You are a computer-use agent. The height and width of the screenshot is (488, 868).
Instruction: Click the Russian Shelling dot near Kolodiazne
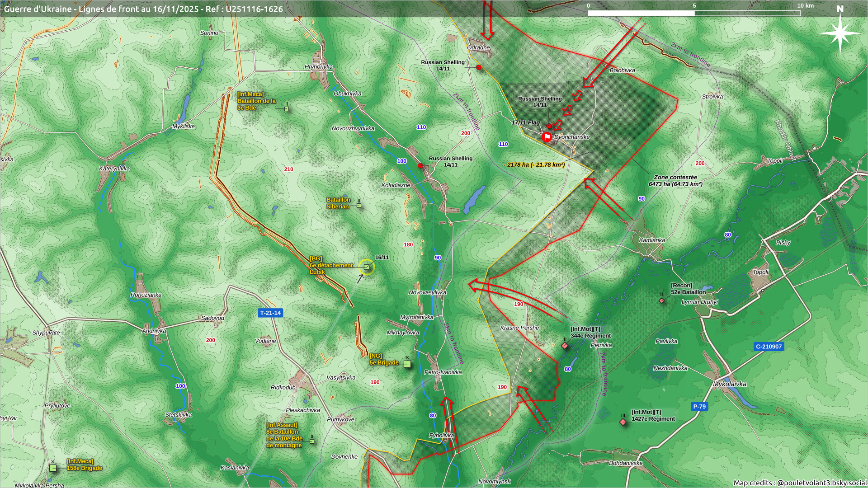coord(420,166)
